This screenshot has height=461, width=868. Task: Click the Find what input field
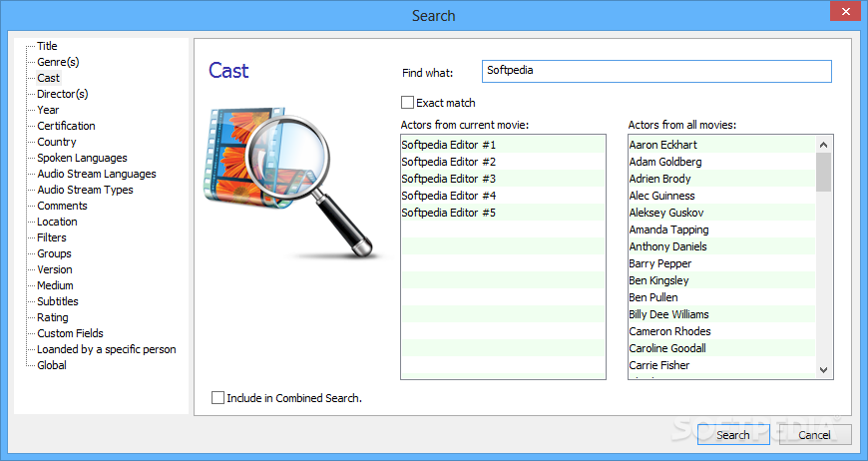pyautogui.click(x=656, y=72)
